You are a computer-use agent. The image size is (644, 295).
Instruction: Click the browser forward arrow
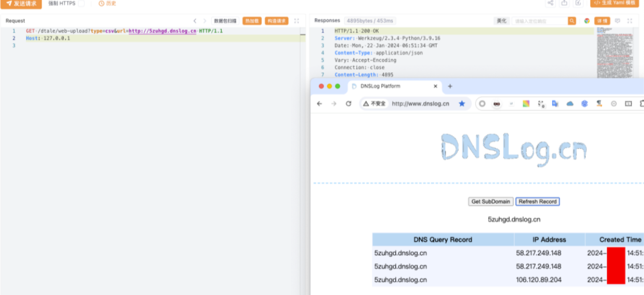[x=334, y=104]
